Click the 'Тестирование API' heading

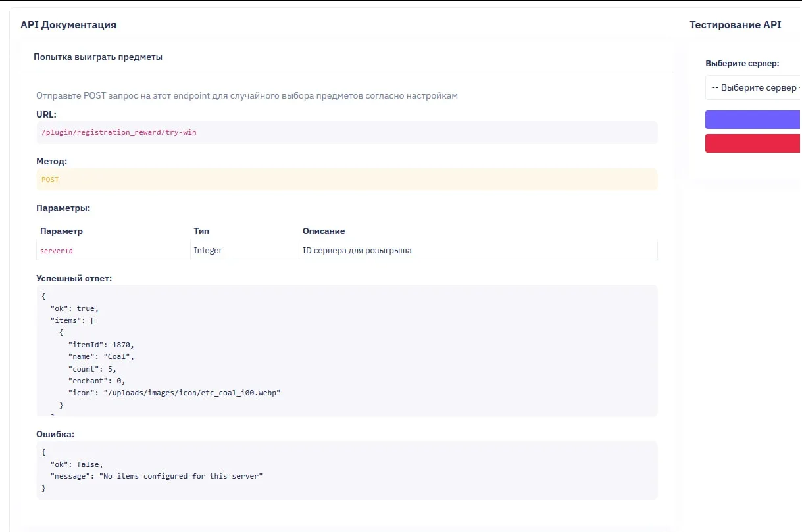click(x=735, y=25)
